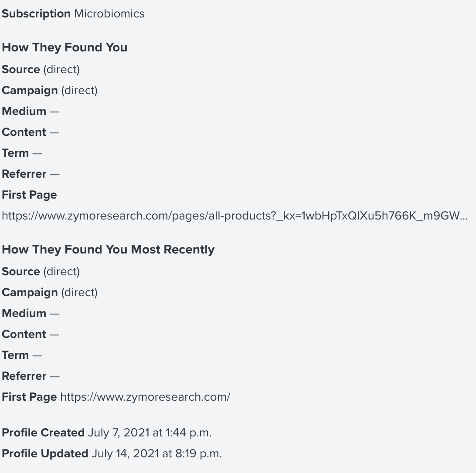Click the Term field under Most Recently
This screenshot has height=473, width=476.
click(22, 355)
